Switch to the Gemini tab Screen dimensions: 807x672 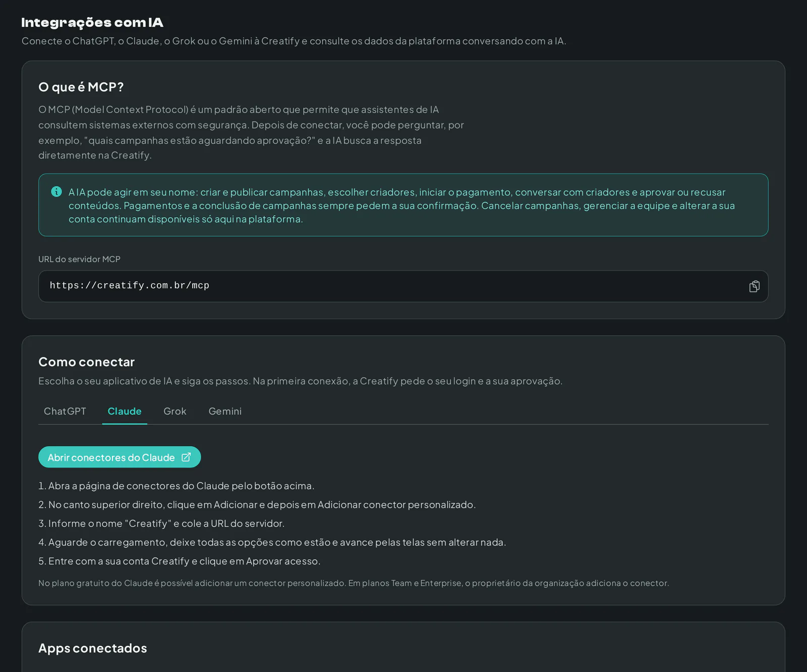tap(225, 411)
